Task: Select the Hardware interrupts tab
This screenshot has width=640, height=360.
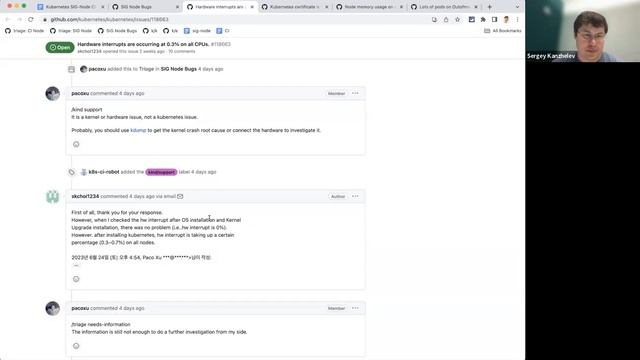Action: [x=220, y=7]
